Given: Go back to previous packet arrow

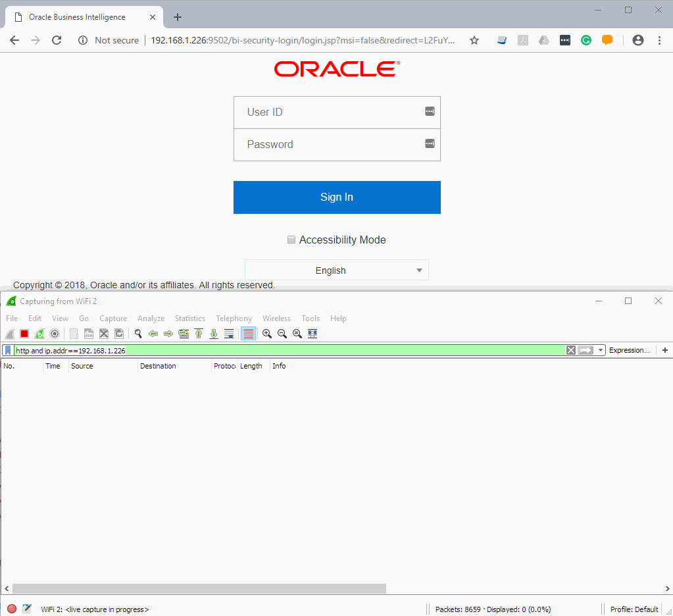Looking at the screenshot, I should click(x=153, y=334).
